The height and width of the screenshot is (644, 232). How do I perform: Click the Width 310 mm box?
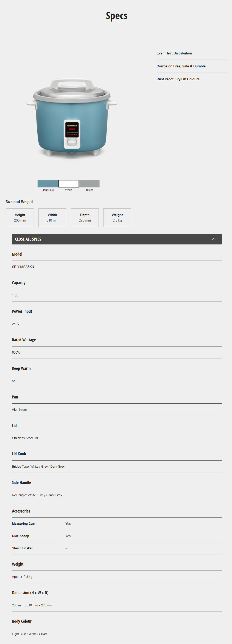52,218
